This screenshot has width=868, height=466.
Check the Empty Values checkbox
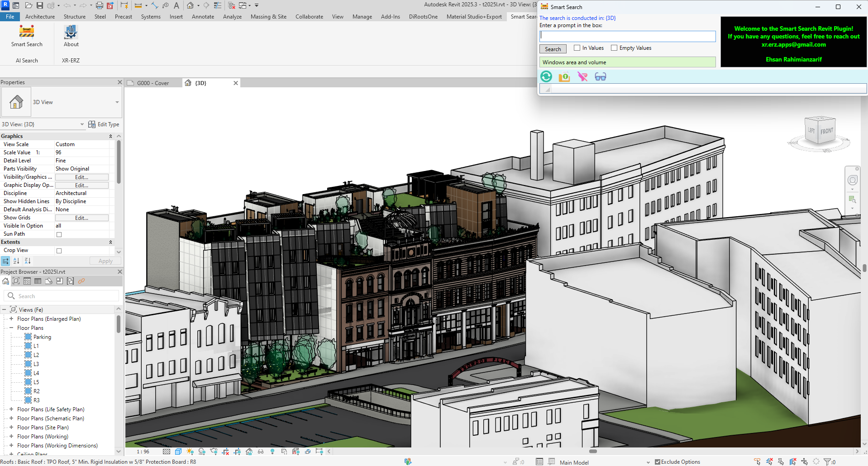point(614,48)
